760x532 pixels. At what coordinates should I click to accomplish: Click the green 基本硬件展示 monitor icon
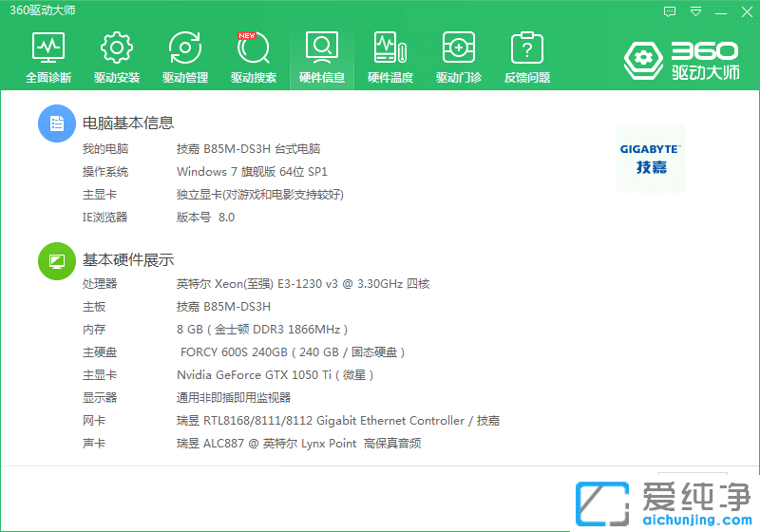(57, 261)
